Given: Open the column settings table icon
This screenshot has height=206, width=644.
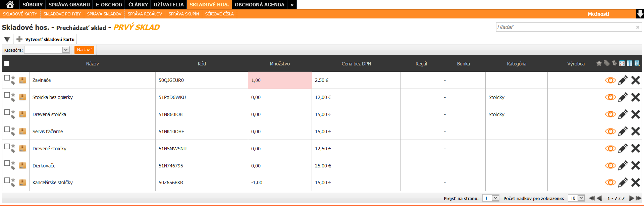Looking at the screenshot, I should [x=630, y=63].
